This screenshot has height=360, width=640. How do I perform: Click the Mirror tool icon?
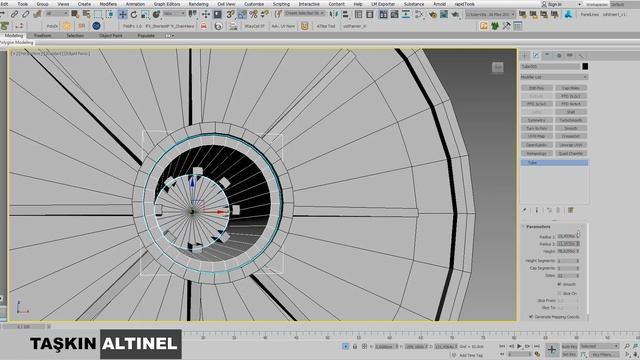click(334, 15)
